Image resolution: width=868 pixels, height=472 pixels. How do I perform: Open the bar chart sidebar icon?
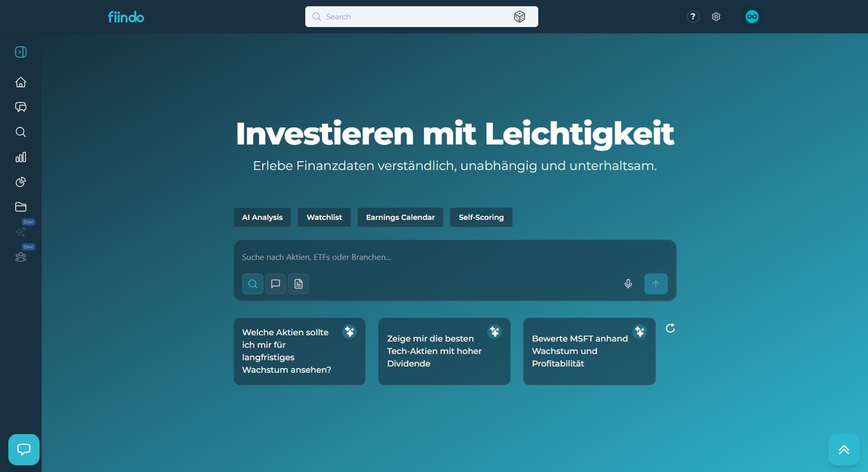click(21, 157)
